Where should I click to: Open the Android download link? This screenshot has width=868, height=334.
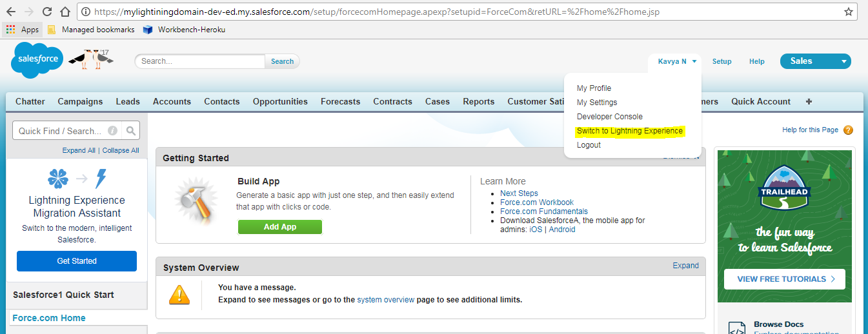(562, 230)
